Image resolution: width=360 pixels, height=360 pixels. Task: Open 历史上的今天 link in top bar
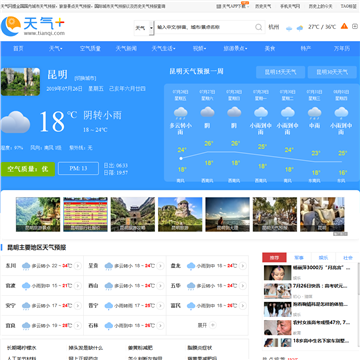320,6
